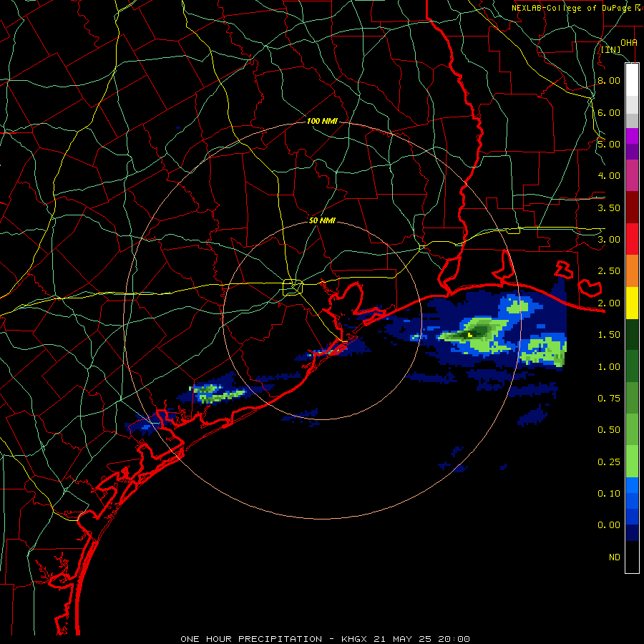This screenshot has width=644, height=644.
Task: Click the 3.00 legend value
Action: (609, 240)
